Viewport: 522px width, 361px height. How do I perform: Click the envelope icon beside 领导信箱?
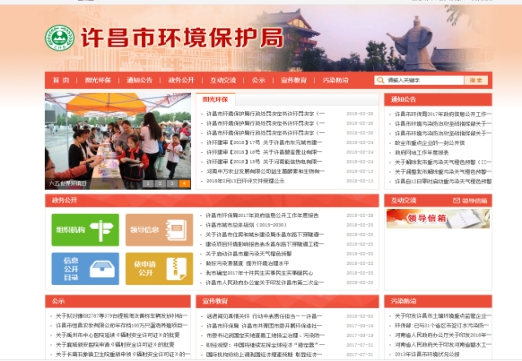456,200
